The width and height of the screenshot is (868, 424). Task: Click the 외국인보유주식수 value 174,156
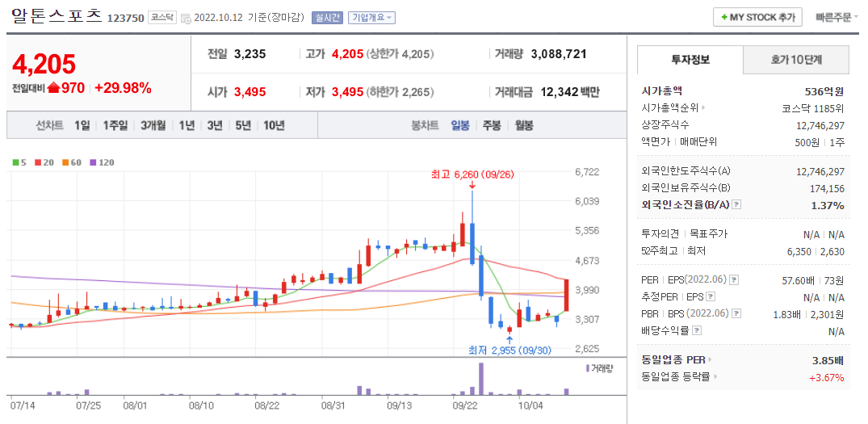click(825, 188)
